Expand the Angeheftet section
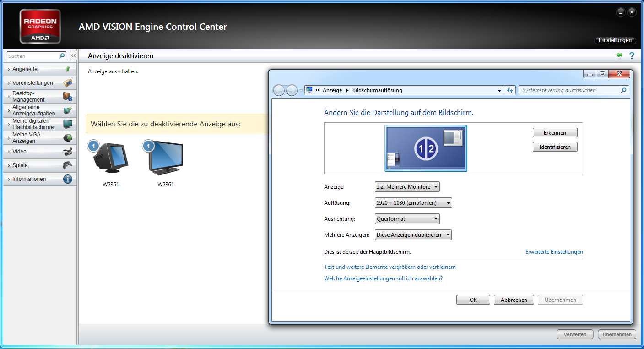 pos(39,69)
